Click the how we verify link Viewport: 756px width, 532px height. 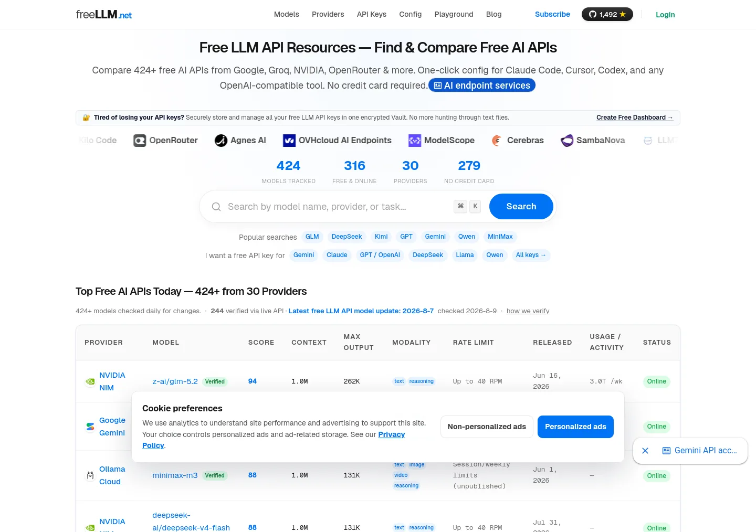(x=528, y=311)
